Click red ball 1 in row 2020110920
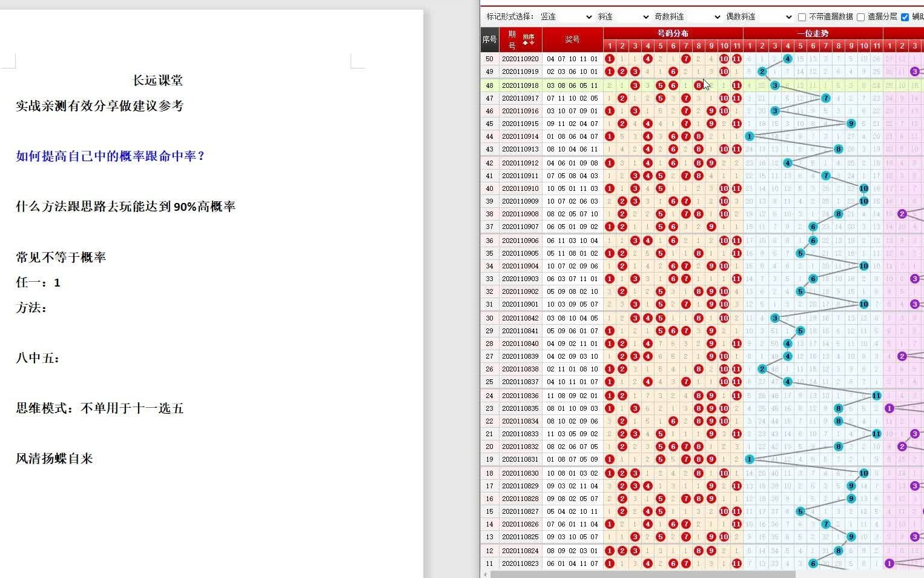 [609, 59]
